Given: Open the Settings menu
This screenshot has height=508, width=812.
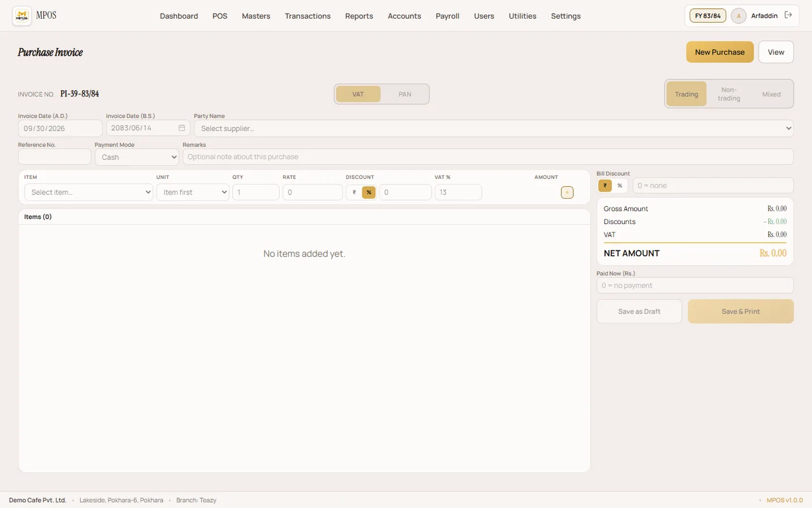Looking at the screenshot, I should tap(565, 16).
